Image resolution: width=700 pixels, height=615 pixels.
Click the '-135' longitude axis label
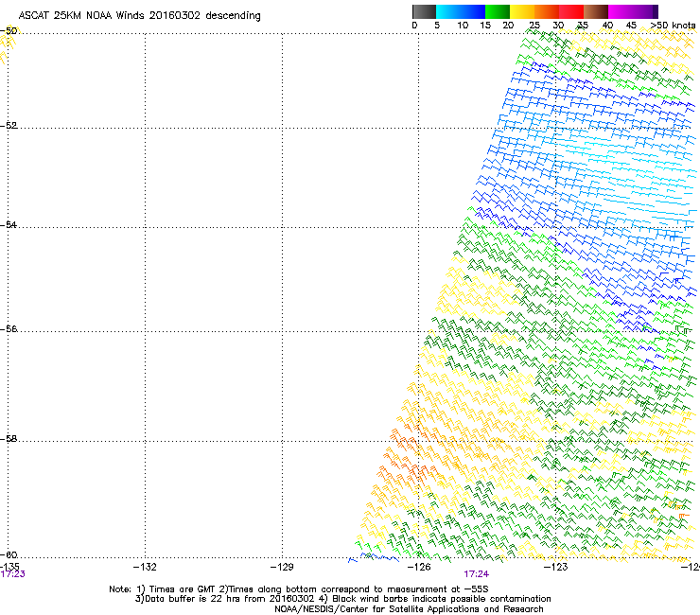pyautogui.click(x=9, y=567)
